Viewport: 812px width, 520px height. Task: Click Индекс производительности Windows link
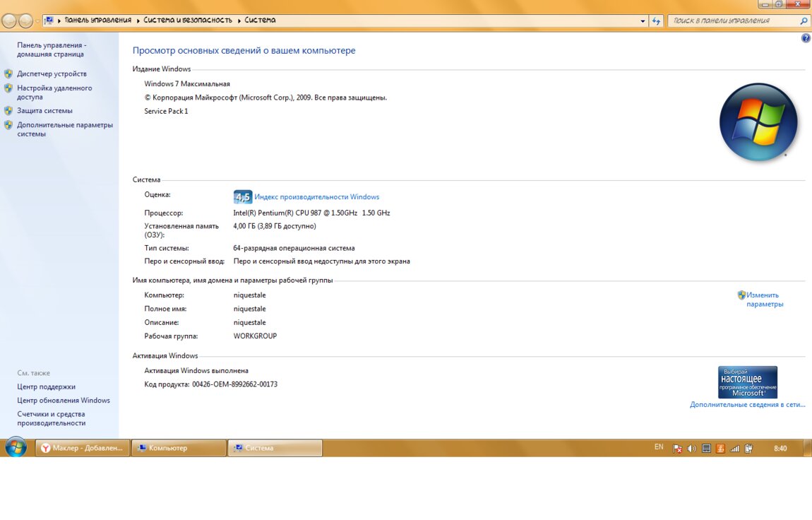pyautogui.click(x=316, y=197)
